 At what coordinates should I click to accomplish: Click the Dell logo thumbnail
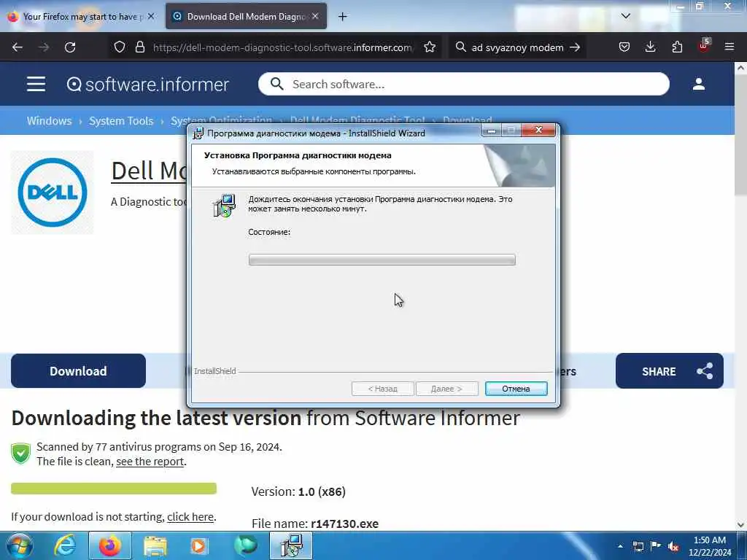pos(53,192)
